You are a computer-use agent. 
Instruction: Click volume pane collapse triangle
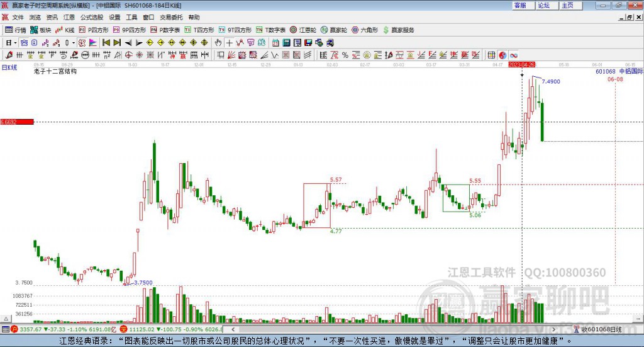coord(6,319)
